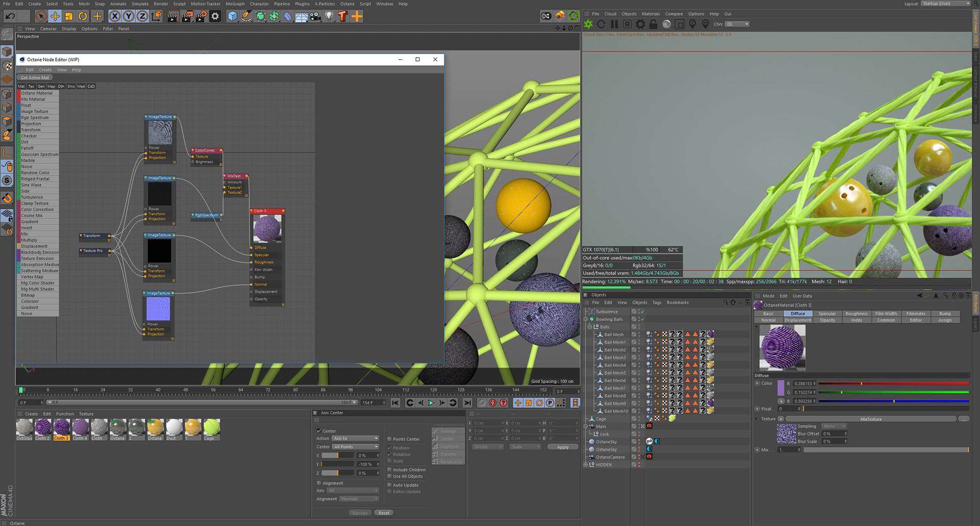Image resolution: width=980 pixels, height=526 pixels.
Task: Select the Cloth 3 material thumbnail
Action: pos(62,429)
